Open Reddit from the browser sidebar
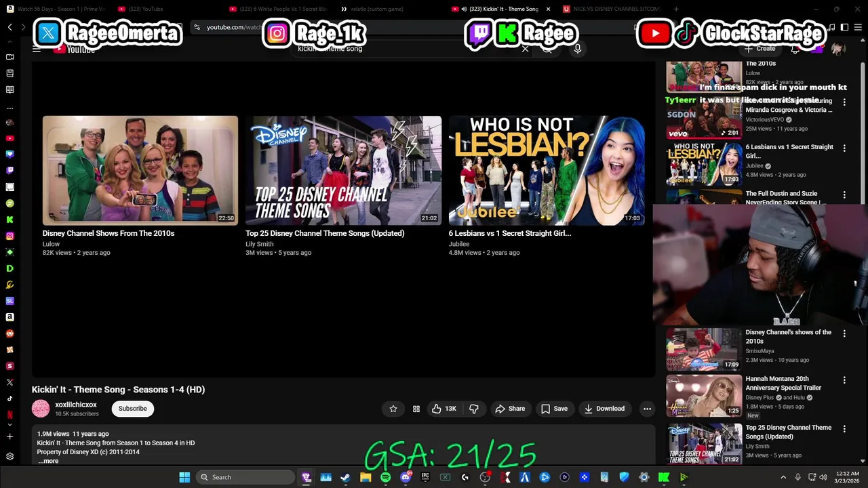The height and width of the screenshot is (488, 868). click(x=9, y=333)
